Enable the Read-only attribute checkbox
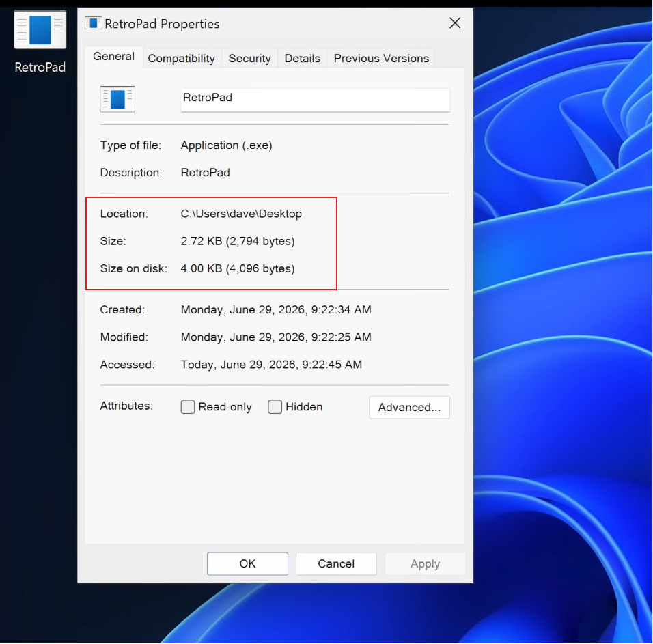Image resolution: width=653 pixels, height=644 pixels. pos(188,407)
